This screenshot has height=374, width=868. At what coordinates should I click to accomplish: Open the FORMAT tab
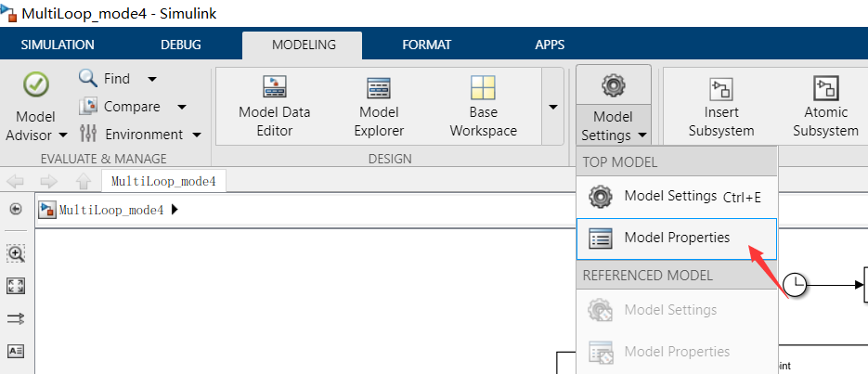click(x=426, y=45)
